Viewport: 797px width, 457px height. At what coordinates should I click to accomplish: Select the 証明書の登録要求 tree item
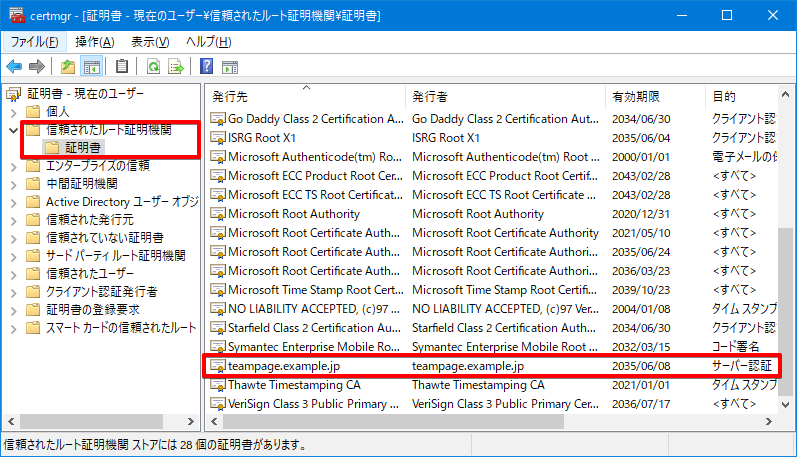pyautogui.click(x=93, y=310)
